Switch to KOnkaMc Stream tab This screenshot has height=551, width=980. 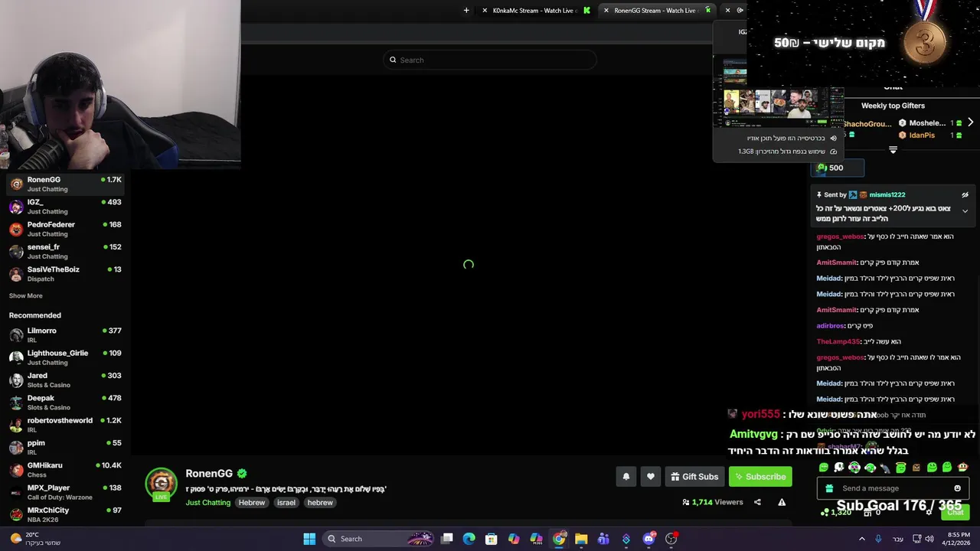click(x=536, y=10)
